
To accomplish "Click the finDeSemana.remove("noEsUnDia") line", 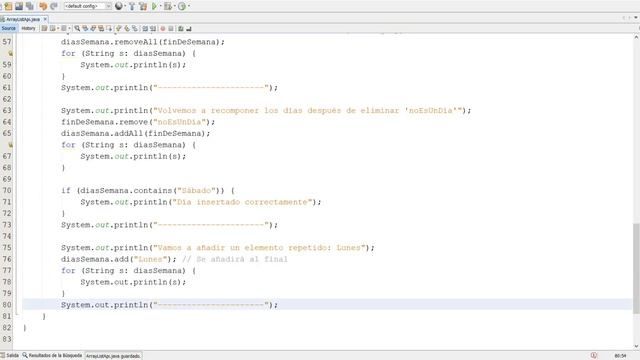I will pos(138,122).
